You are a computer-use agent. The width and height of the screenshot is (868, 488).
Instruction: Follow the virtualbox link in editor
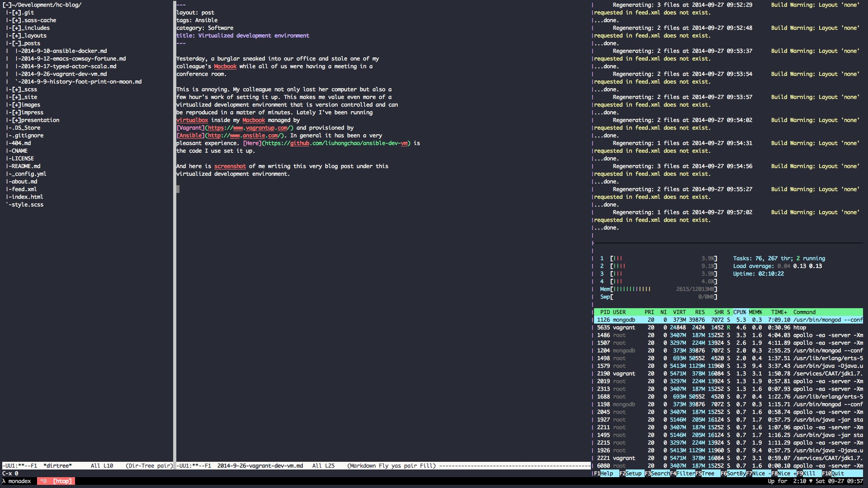pos(192,120)
